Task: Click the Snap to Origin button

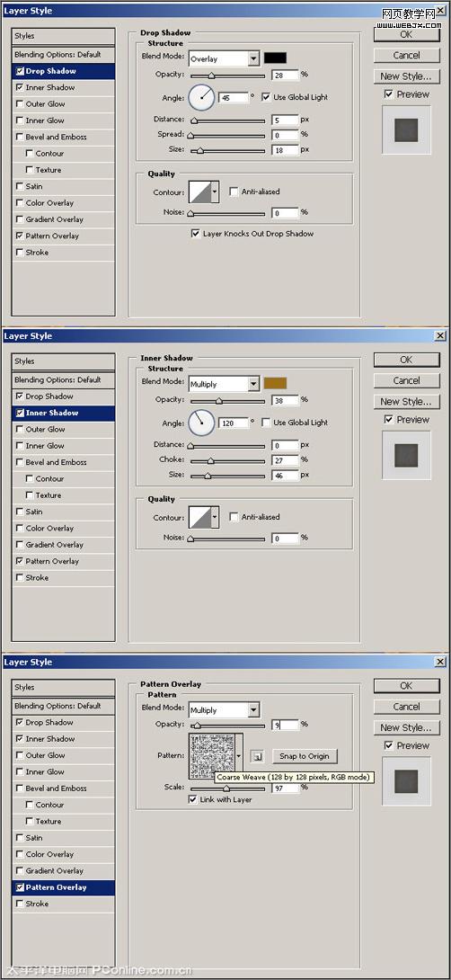Action: [x=305, y=756]
